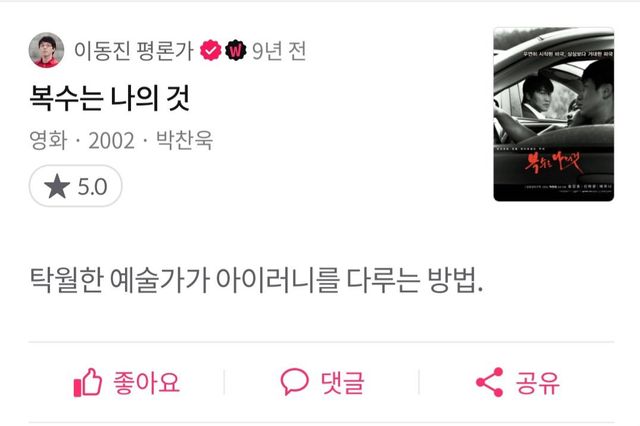Screen dimensions: 640x426
Task: Open movie title 복수는 나의 것
Action: (109, 98)
